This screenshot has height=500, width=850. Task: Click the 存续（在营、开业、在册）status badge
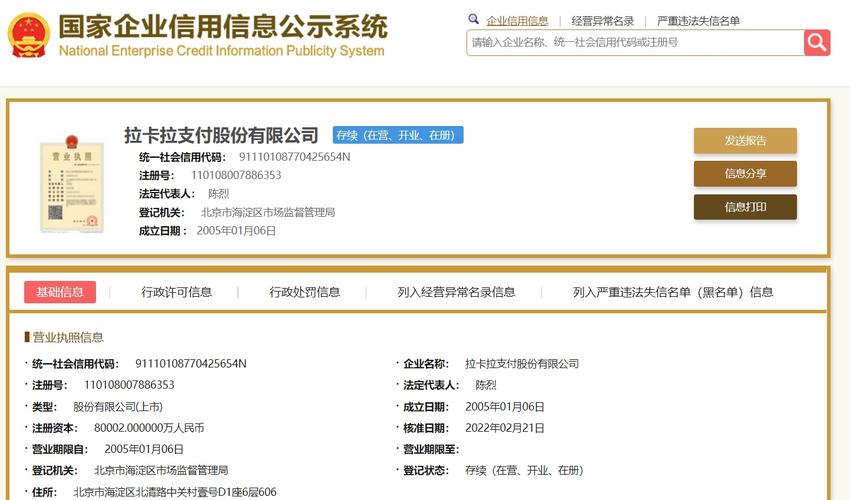[x=398, y=135]
